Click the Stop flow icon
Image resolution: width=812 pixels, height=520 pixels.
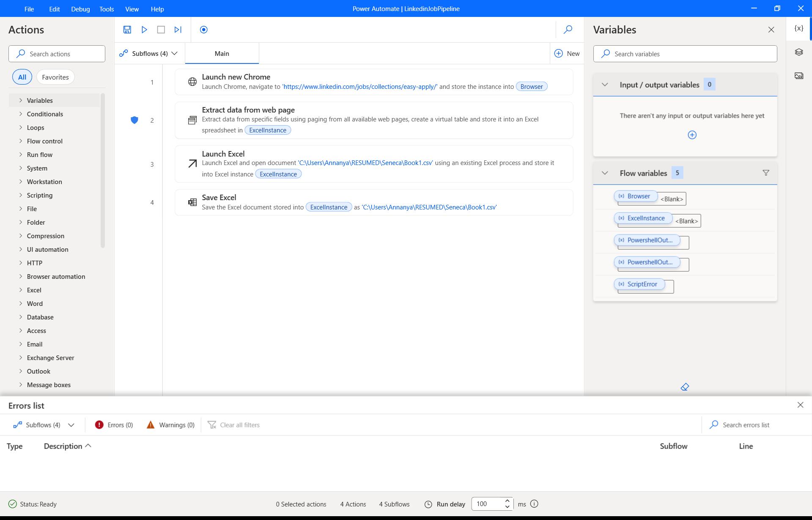point(161,30)
